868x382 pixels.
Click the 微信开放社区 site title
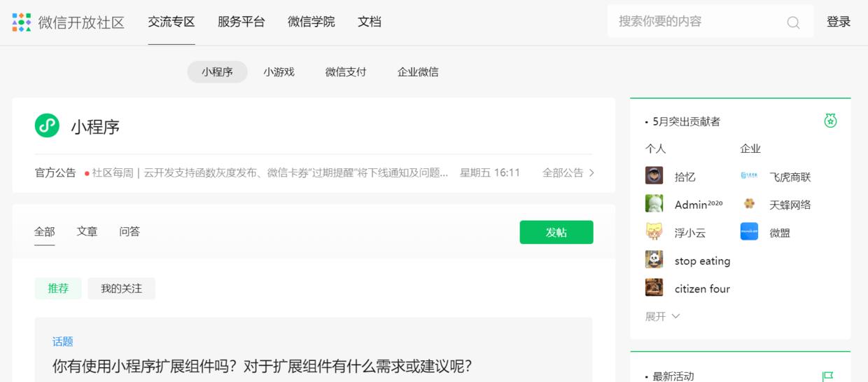coord(81,22)
